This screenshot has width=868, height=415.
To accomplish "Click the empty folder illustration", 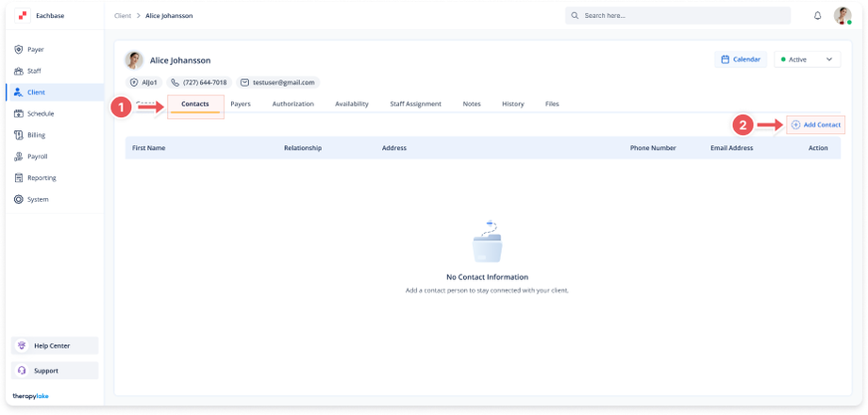I will tap(487, 241).
